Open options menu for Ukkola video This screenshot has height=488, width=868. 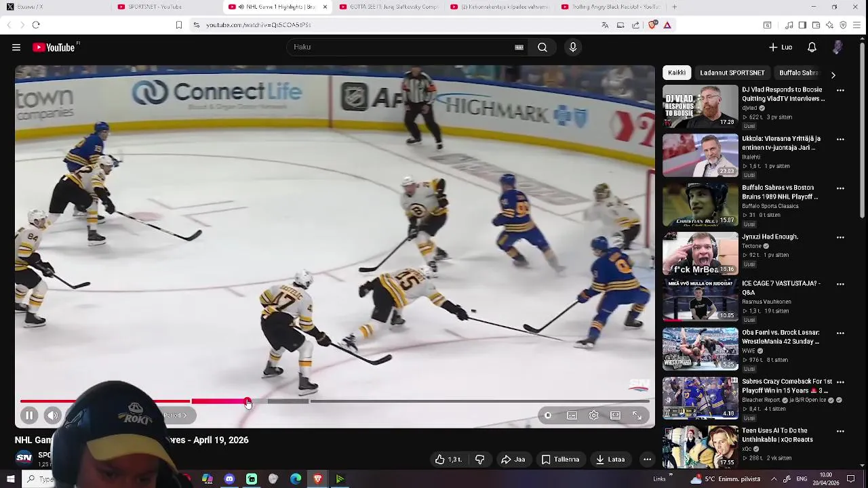tap(840, 140)
